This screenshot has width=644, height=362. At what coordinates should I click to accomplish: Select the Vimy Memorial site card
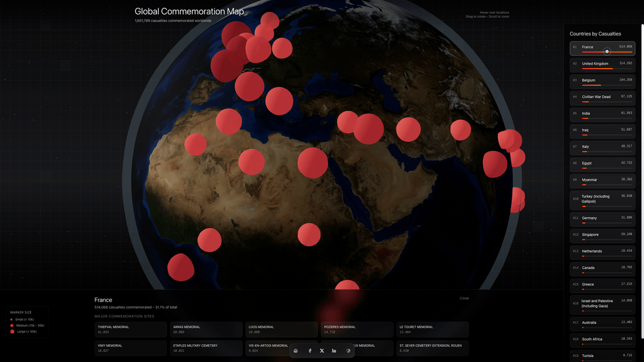pyautogui.click(x=131, y=348)
